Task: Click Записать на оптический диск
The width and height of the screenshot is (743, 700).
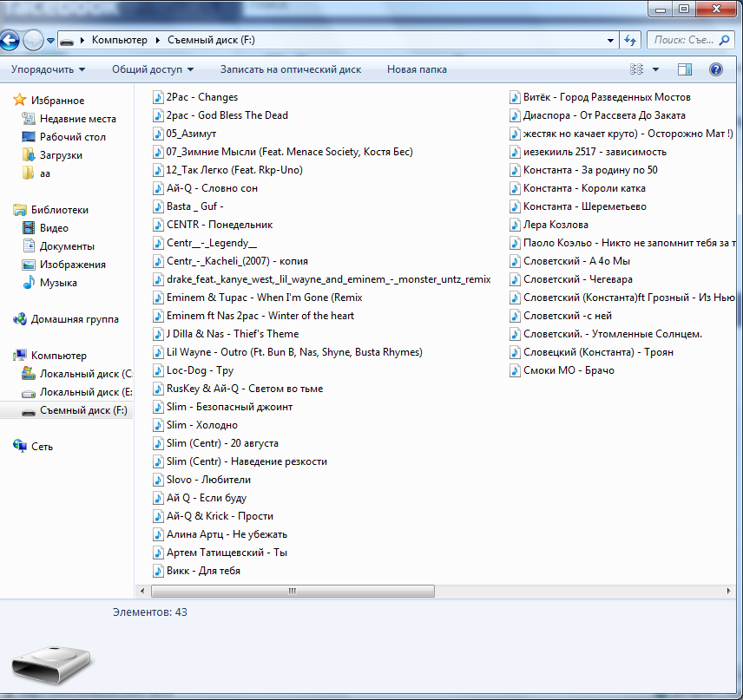Action: coord(291,69)
